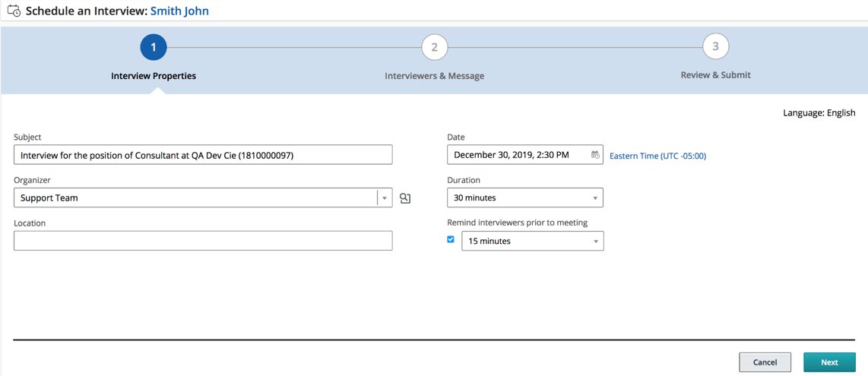The width and height of the screenshot is (868, 376).
Task: Open Smith John candidate link
Action: coord(179,11)
